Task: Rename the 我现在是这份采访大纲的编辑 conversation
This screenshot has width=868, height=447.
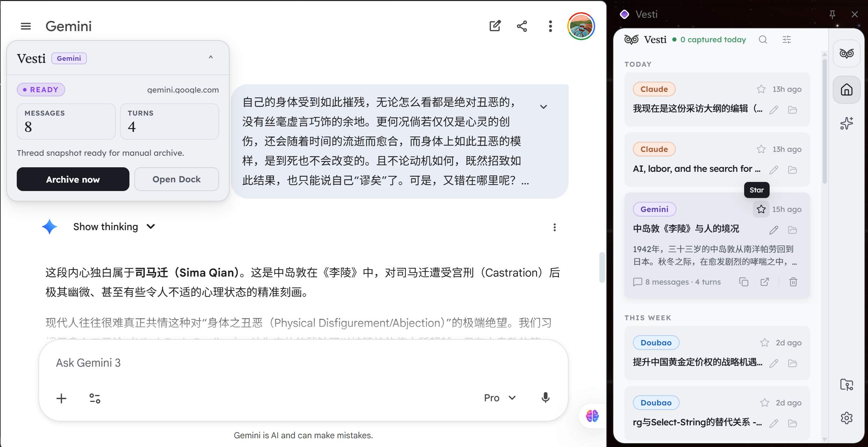Action: point(774,110)
